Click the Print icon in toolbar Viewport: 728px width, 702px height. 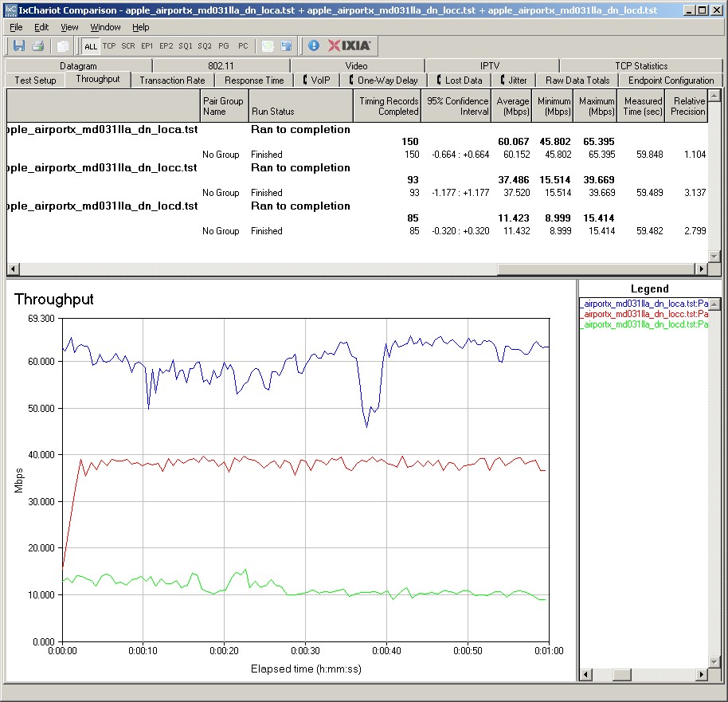tap(38, 45)
